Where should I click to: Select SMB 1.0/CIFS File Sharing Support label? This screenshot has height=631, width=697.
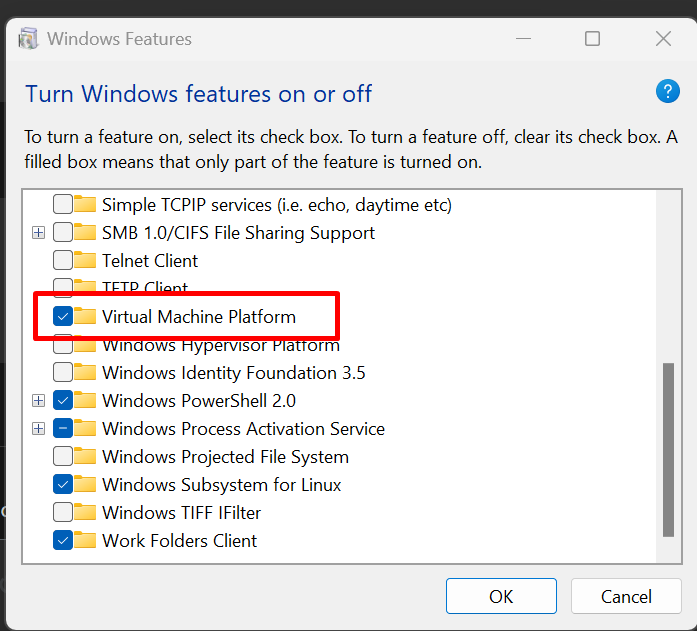238,233
